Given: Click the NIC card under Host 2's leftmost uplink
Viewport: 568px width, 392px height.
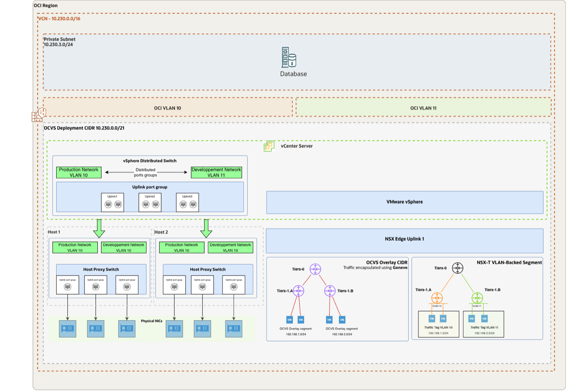Looking at the screenshot, I should point(174,329).
